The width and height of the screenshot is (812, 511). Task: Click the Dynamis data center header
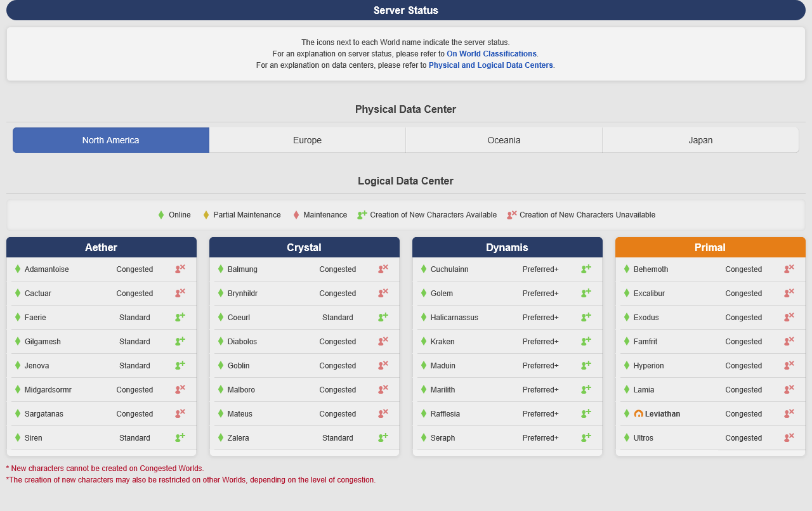coord(507,247)
